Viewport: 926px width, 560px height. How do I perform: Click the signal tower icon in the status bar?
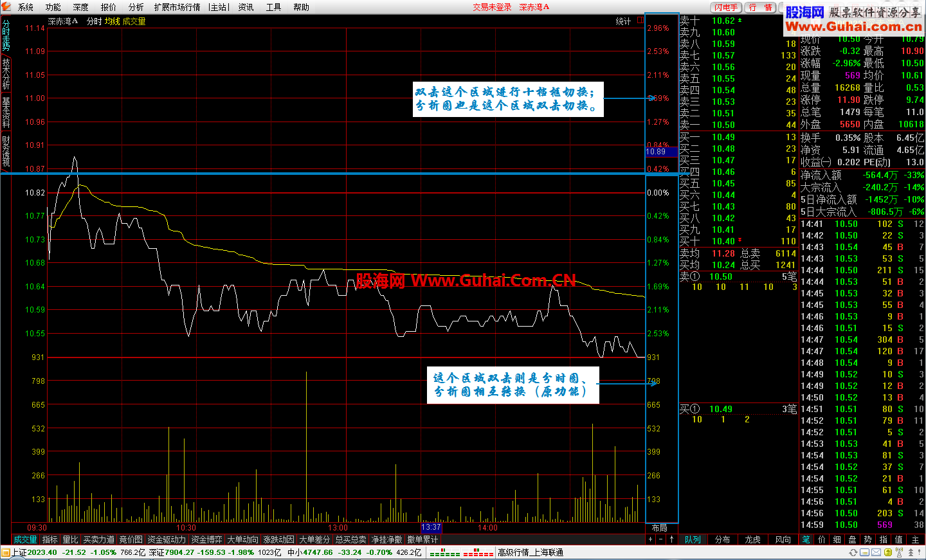click(x=899, y=552)
